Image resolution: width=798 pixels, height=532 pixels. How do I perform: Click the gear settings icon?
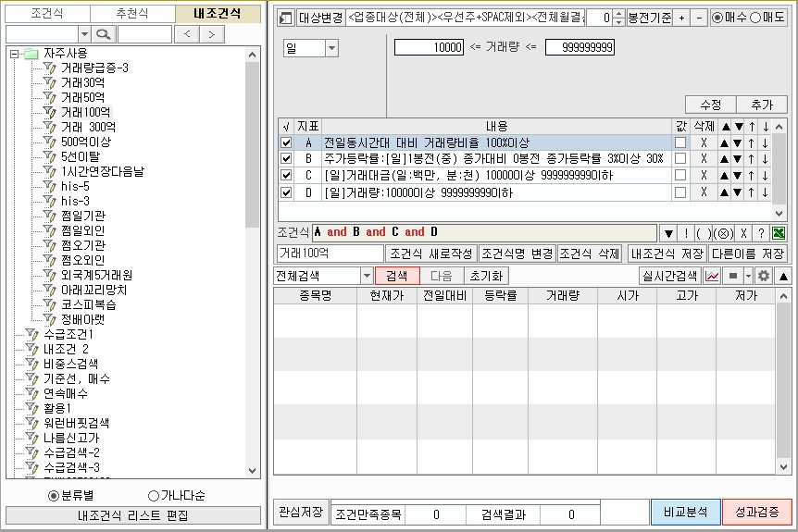764,276
